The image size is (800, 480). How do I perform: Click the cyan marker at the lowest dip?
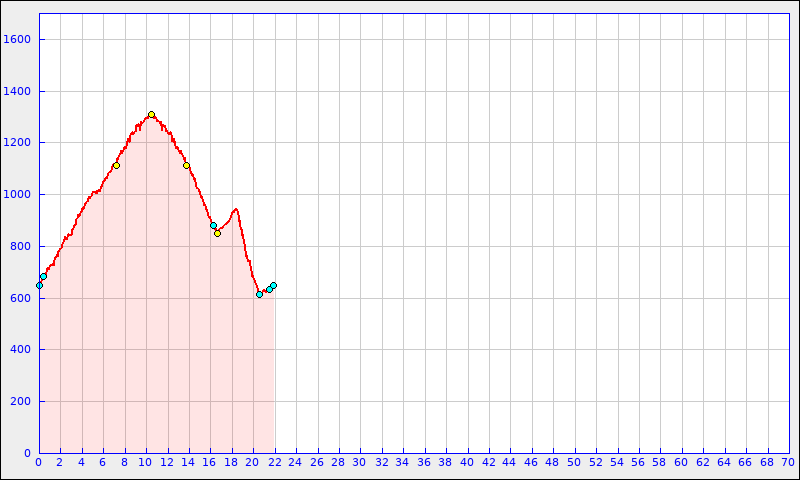point(259,294)
